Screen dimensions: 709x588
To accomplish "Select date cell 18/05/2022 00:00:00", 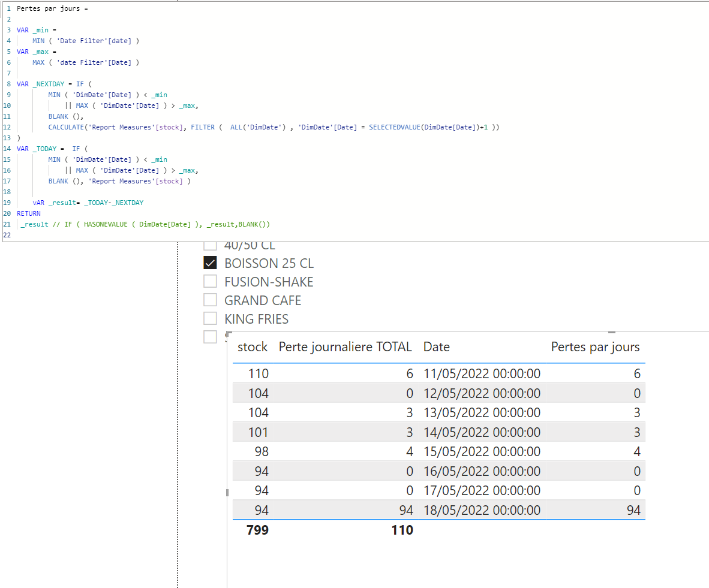I will click(x=482, y=510).
